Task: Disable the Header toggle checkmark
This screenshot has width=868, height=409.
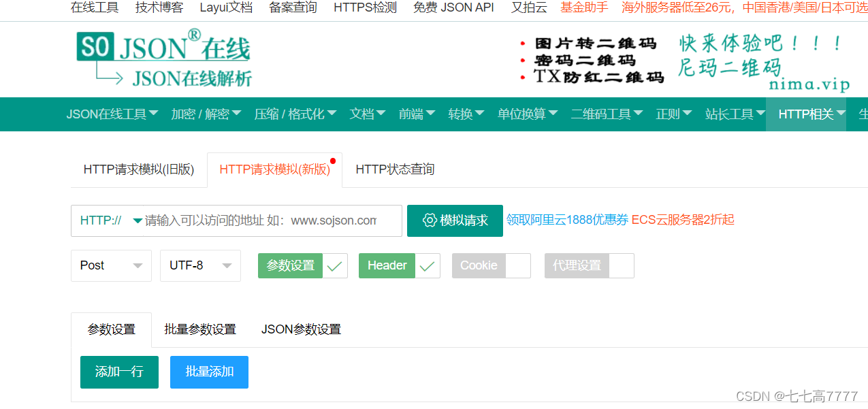Action: pyautogui.click(x=428, y=265)
